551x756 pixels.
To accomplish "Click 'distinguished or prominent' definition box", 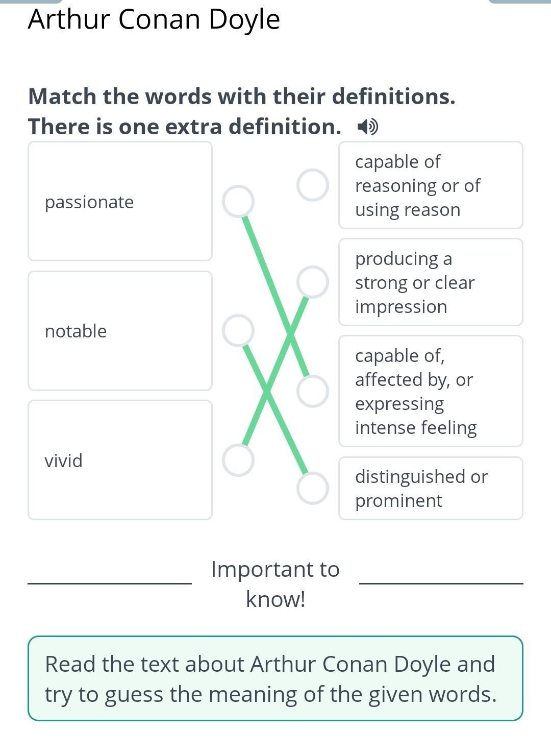I will click(x=431, y=489).
